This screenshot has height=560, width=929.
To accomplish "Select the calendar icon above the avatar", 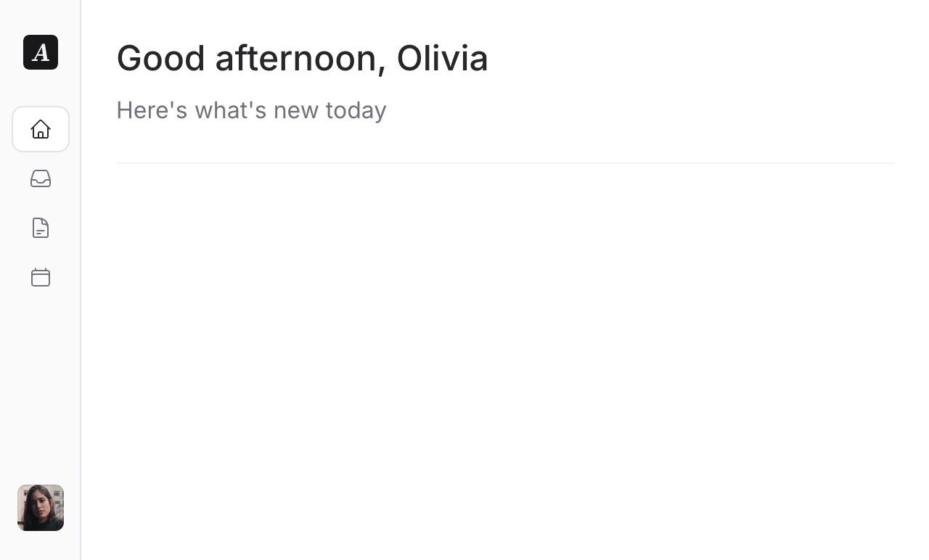I will pyautogui.click(x=41, y=277).
